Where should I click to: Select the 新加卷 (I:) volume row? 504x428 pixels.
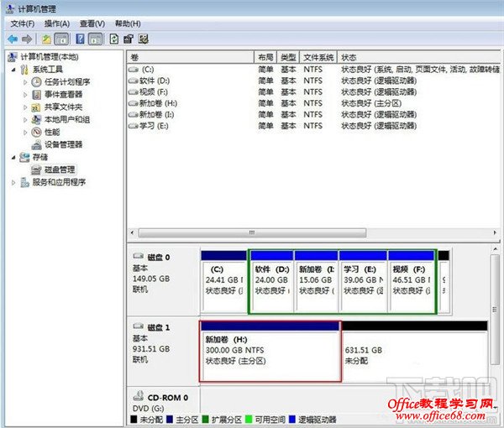pyautogui.click(x=313, y=114)
